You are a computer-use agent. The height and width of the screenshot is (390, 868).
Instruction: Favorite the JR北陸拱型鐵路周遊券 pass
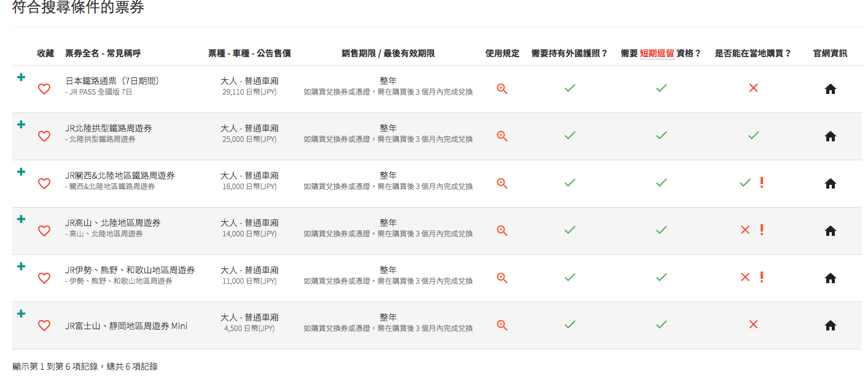point(44,136)
